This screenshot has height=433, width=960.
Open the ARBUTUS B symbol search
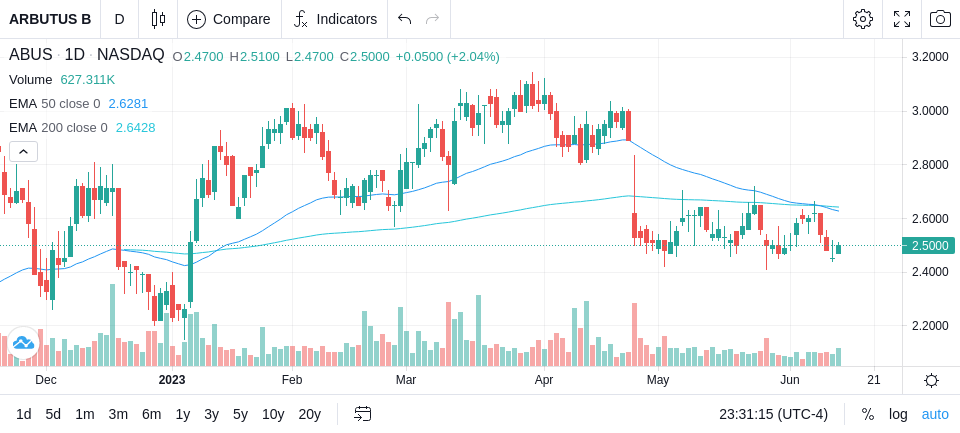click(x=50, y=19)
